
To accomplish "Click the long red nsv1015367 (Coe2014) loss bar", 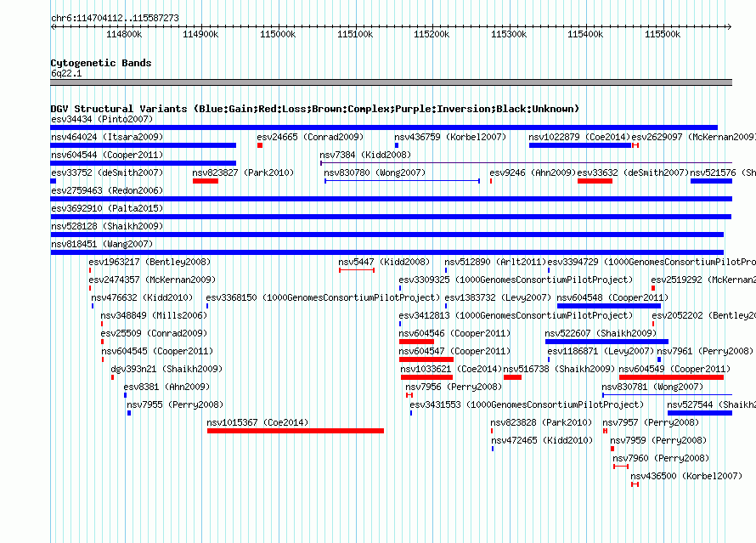I will click(x=296, y=431).
